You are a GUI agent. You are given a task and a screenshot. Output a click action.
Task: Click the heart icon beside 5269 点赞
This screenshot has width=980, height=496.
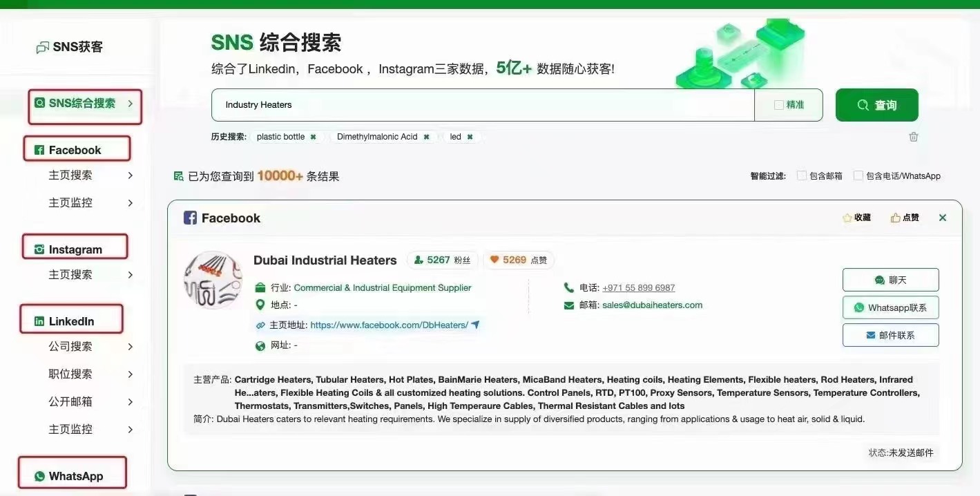494,260
